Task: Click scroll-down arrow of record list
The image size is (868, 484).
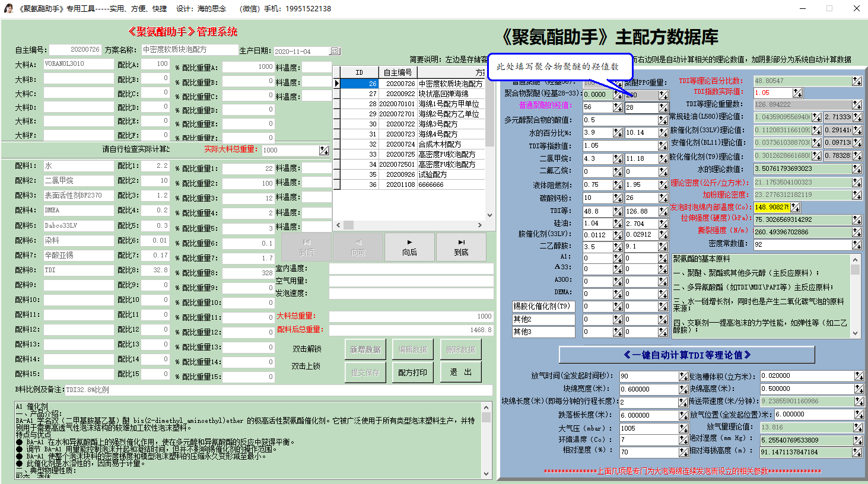Action: coord(489,215)
